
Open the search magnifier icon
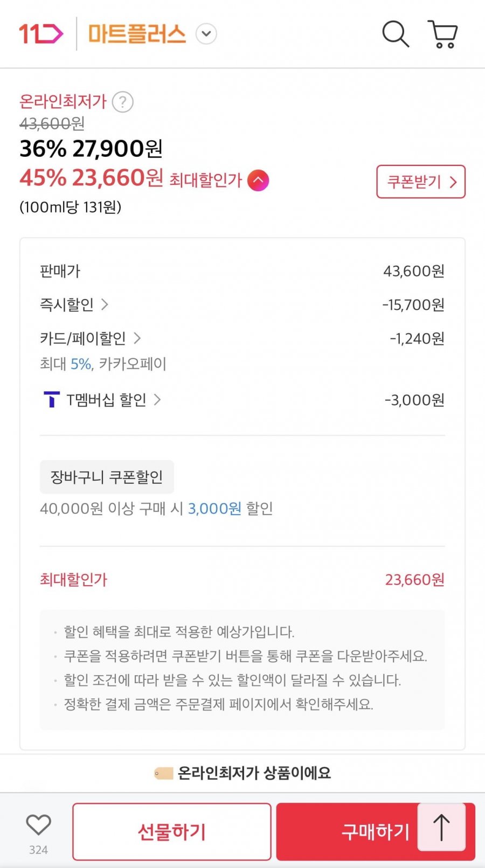point(396,34)
